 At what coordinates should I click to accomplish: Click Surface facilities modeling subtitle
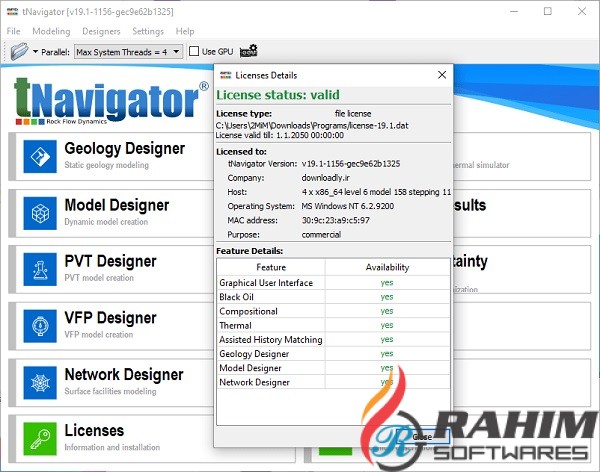pyautogui.click(x=110, y=391)
